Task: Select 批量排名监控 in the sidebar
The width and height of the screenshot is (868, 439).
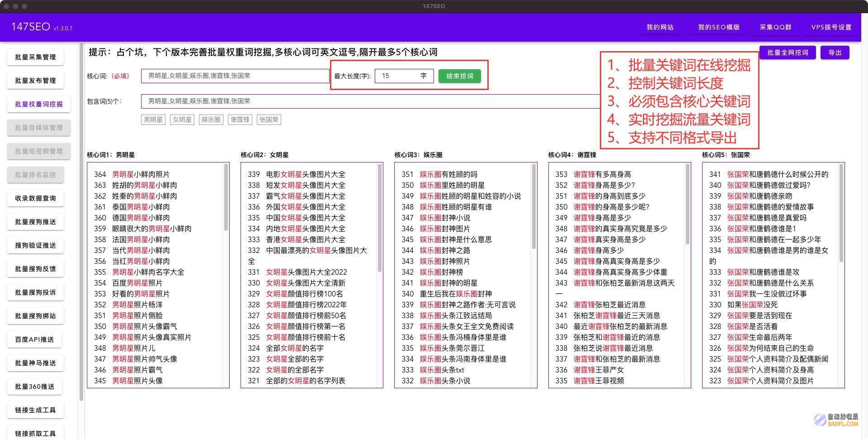Action: click(x=35, y=175)
